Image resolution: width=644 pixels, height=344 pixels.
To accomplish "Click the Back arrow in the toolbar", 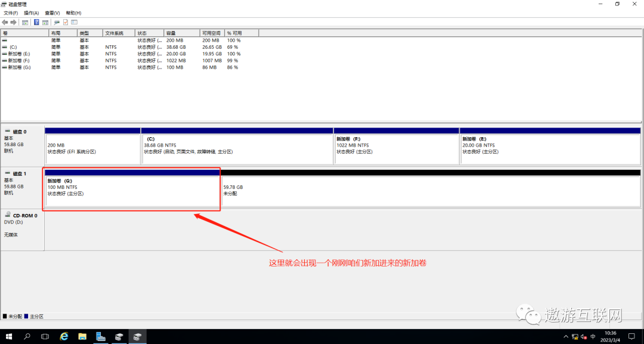I will [5, 22].
